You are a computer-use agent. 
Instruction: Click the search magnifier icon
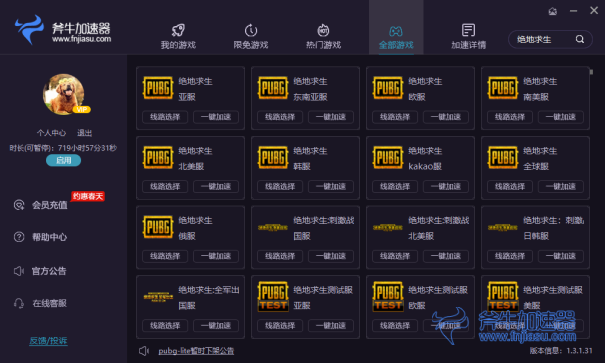click(580, 39)
